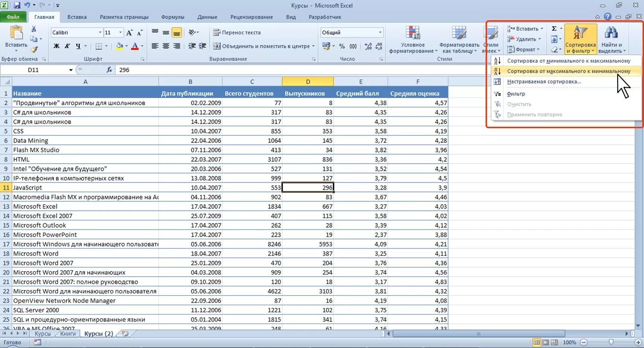Open Форматировать как таблицу gallery
644x348 pixels.
pyautogui.click(x=459, y=40)
